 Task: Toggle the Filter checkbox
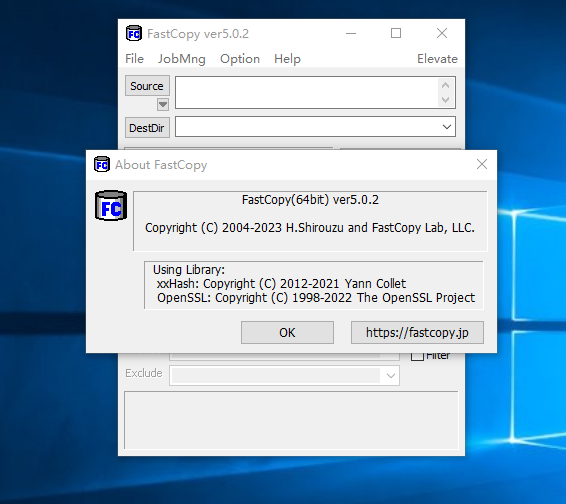[417, 356]
